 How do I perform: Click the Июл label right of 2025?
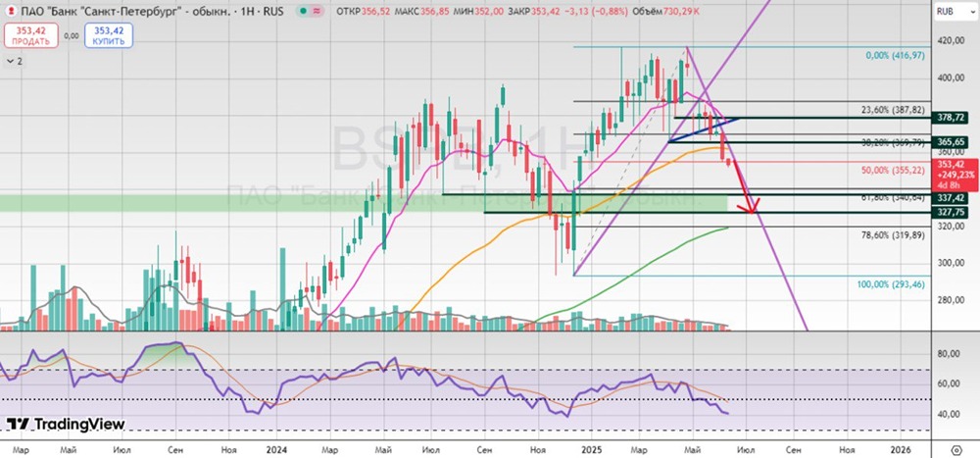pos(744,450)
